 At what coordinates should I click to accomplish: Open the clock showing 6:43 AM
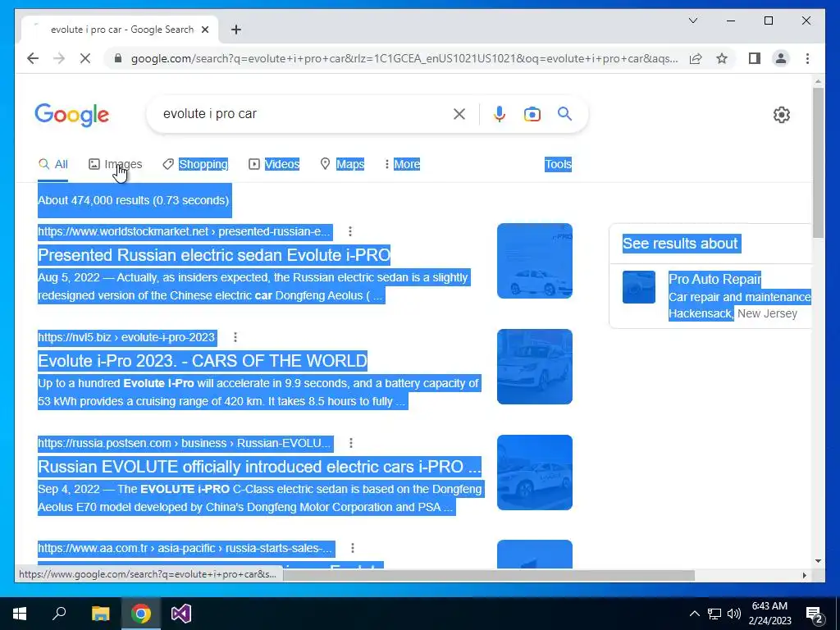point(769,614)
